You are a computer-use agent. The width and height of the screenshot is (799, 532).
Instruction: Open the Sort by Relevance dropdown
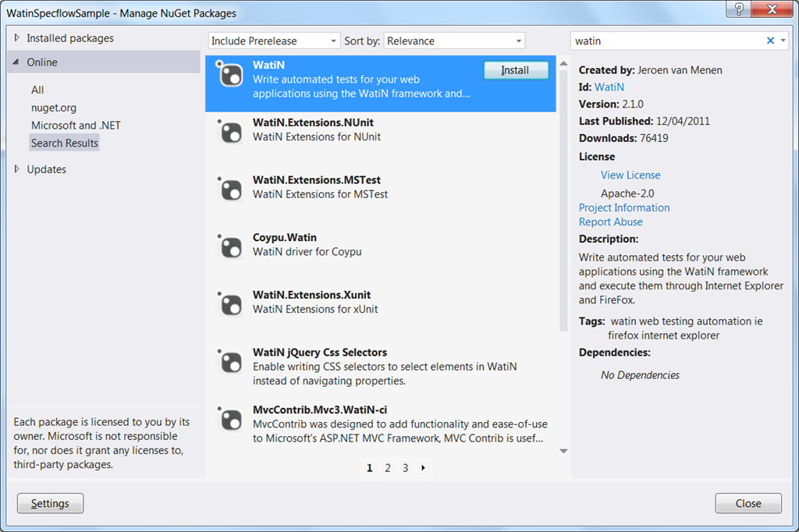454,41
